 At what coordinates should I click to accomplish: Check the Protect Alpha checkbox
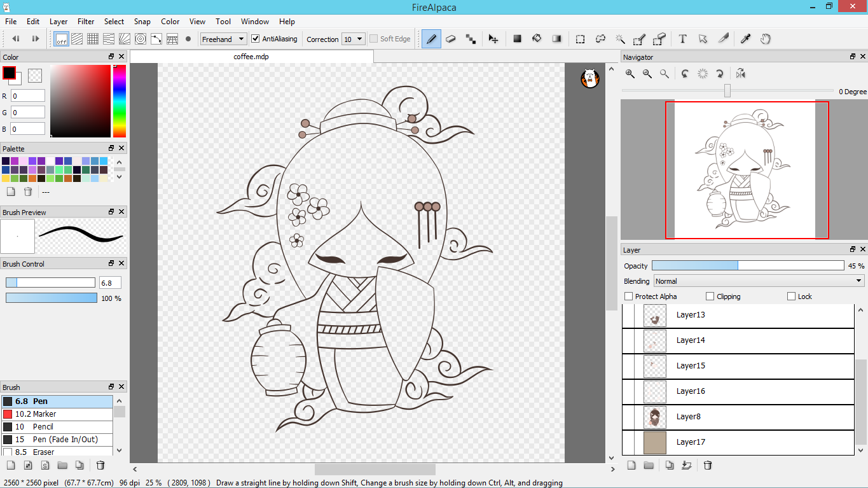click(x=629, y=296)
